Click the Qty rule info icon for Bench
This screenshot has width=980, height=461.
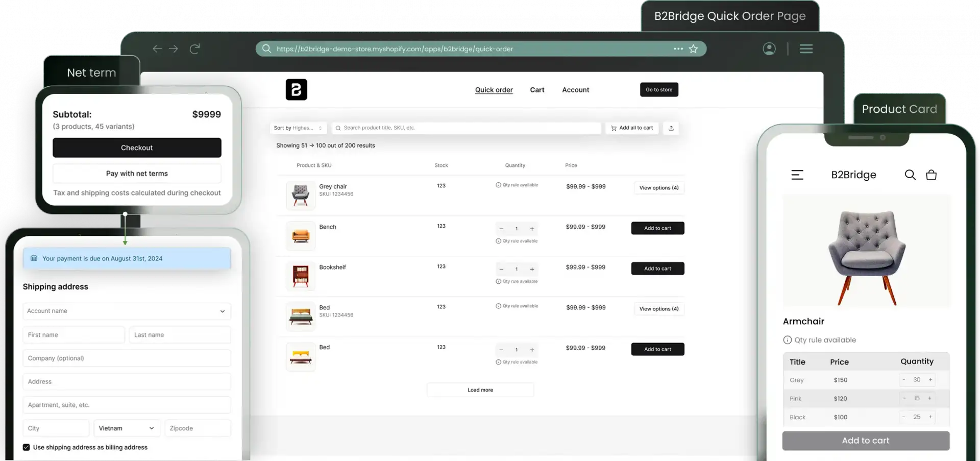tap(498, 241)
